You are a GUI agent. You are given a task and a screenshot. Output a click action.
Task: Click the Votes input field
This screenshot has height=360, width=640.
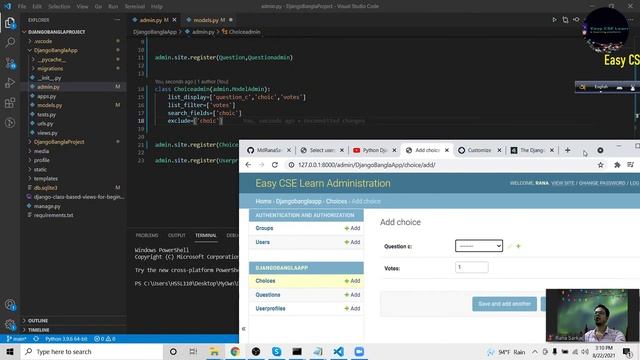471,267
